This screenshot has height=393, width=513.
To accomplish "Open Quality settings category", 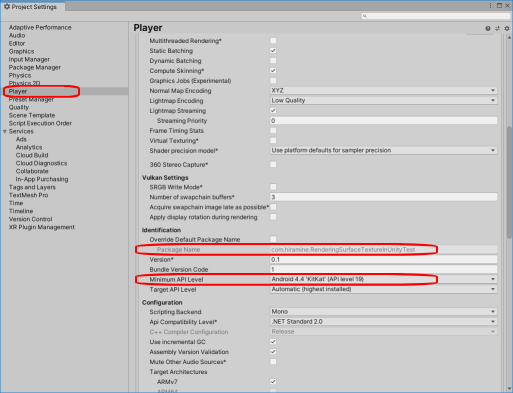I will [x=19, y=107].
